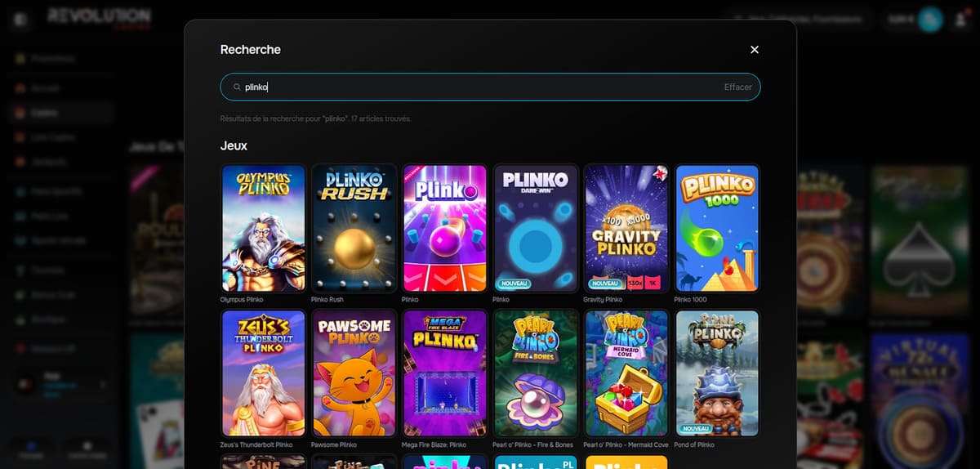
Task: Select the Pond of Plinko game
Action: coord(717,373)
